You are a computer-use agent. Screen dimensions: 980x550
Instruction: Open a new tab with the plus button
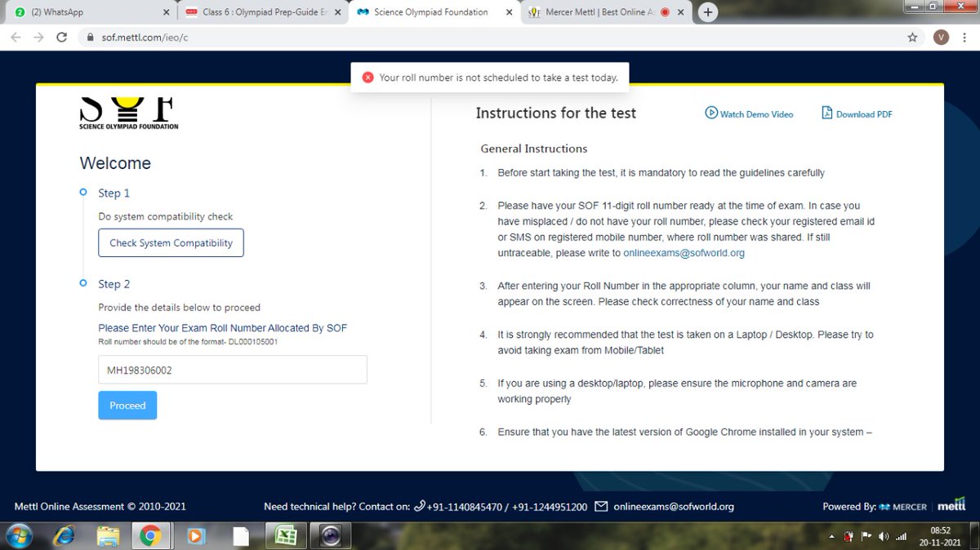coord(708,12)
